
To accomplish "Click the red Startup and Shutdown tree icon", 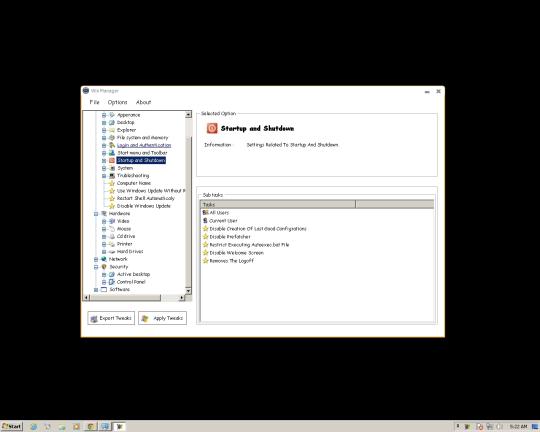I will tap(112, 160).
